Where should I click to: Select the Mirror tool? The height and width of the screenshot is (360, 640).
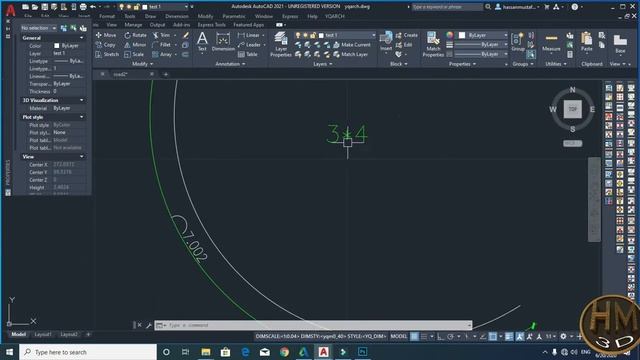pos(136,44)
